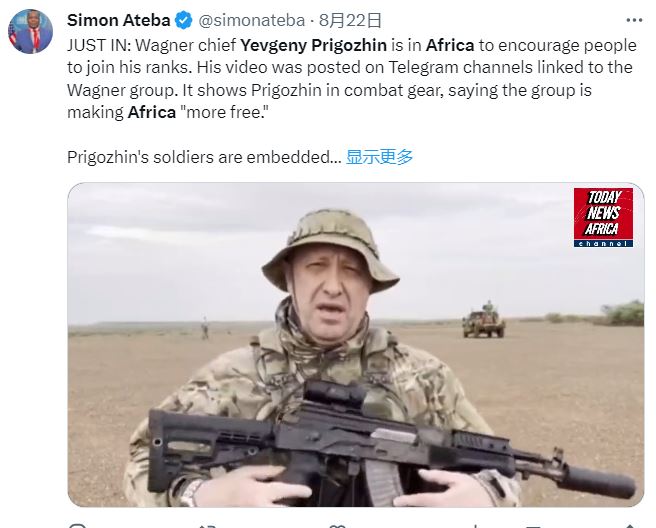Click the Today News Africa channel logo
656x528 pixels.
click(603, 217)
